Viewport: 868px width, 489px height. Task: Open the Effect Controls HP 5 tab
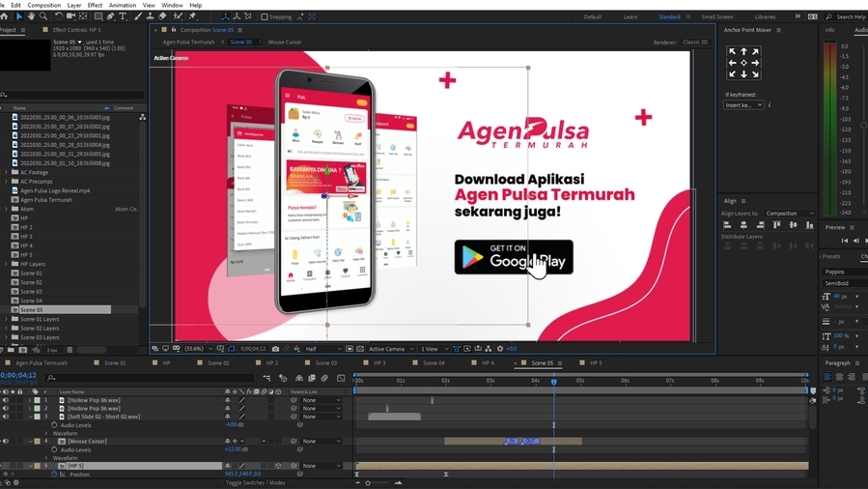pos(76,30)
